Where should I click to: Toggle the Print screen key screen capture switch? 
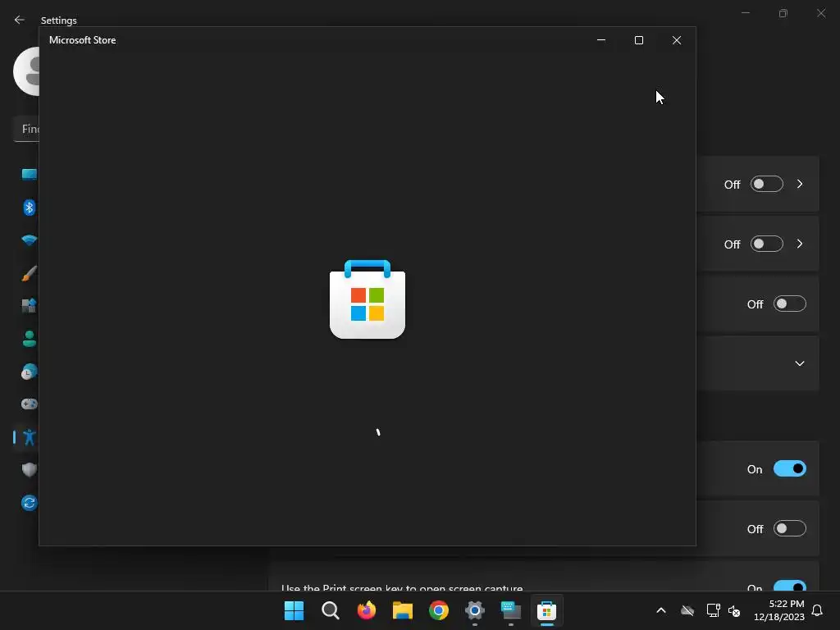click(790, 586)
